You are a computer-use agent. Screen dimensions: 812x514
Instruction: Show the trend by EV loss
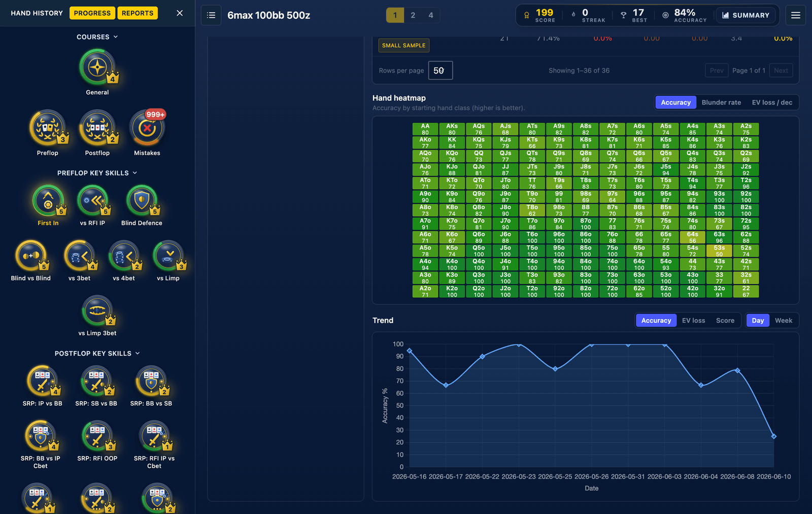point(693,321)
